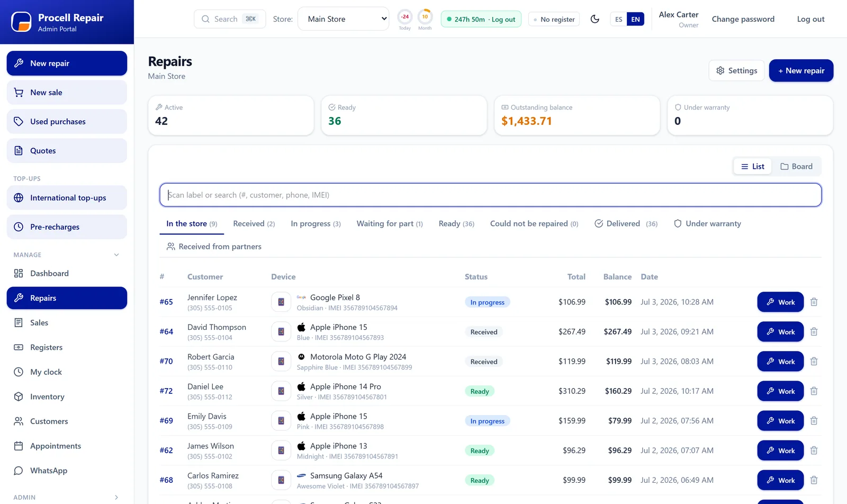This screenshot has width=847, height=504.
Task: Click device icon for David Thompson row
Action: (281, 331)
